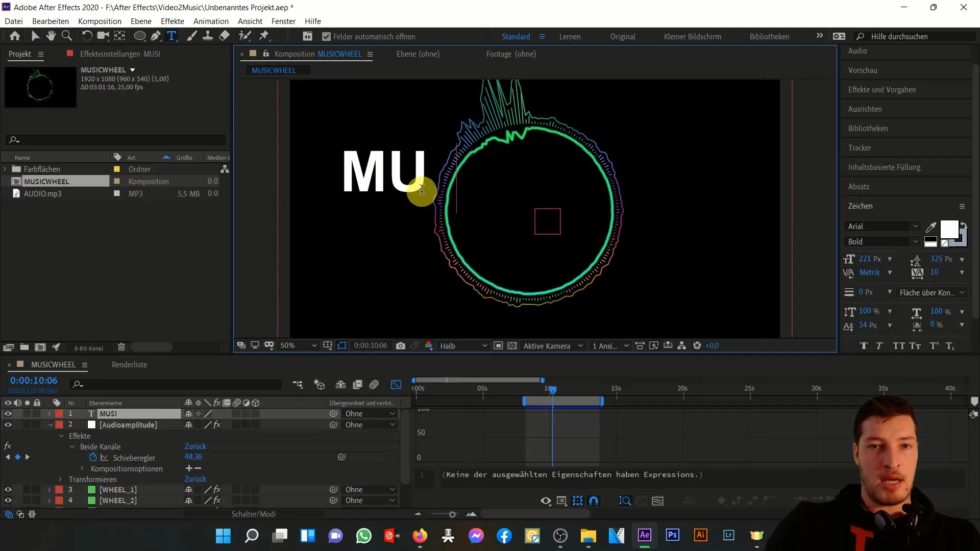
Task: Expand the Farbflächen folder
Action: click(x=5, y=169)
